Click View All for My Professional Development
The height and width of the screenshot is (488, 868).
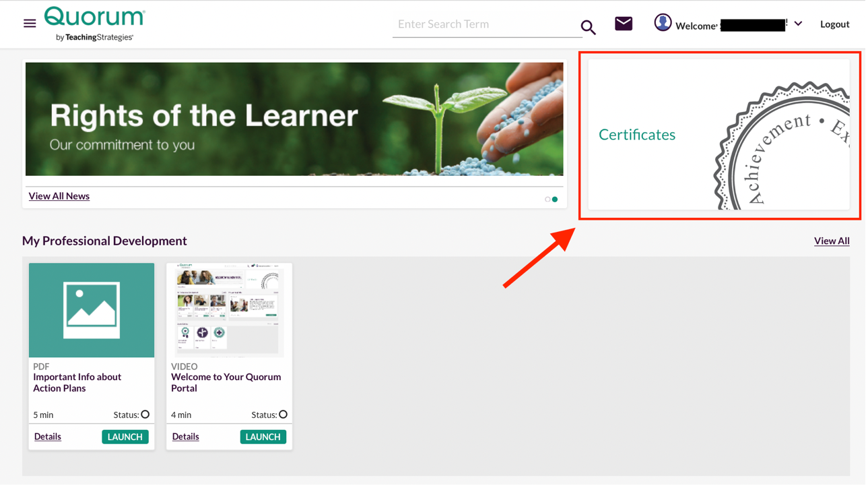pyautogui.click(x=832, y=241)
